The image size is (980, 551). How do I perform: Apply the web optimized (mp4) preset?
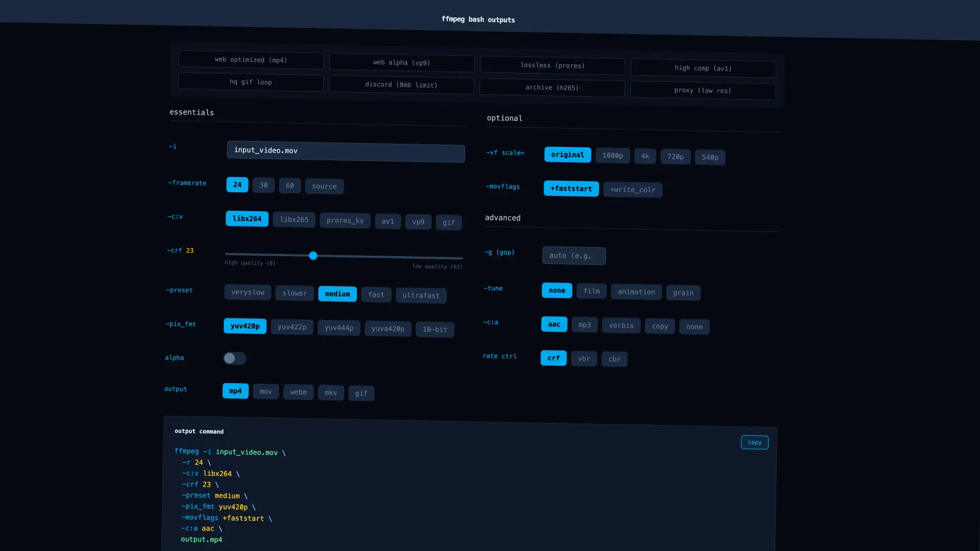[251, 60]
